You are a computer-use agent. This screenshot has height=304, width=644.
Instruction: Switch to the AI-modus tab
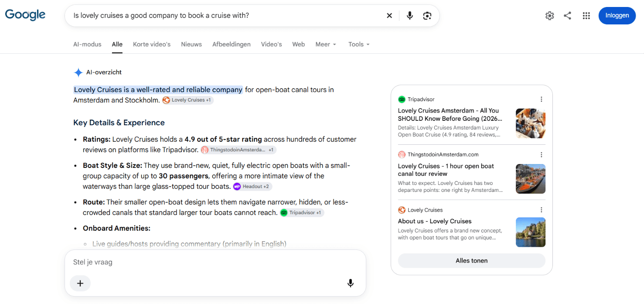pyautogui.click(x=87, y=44)
